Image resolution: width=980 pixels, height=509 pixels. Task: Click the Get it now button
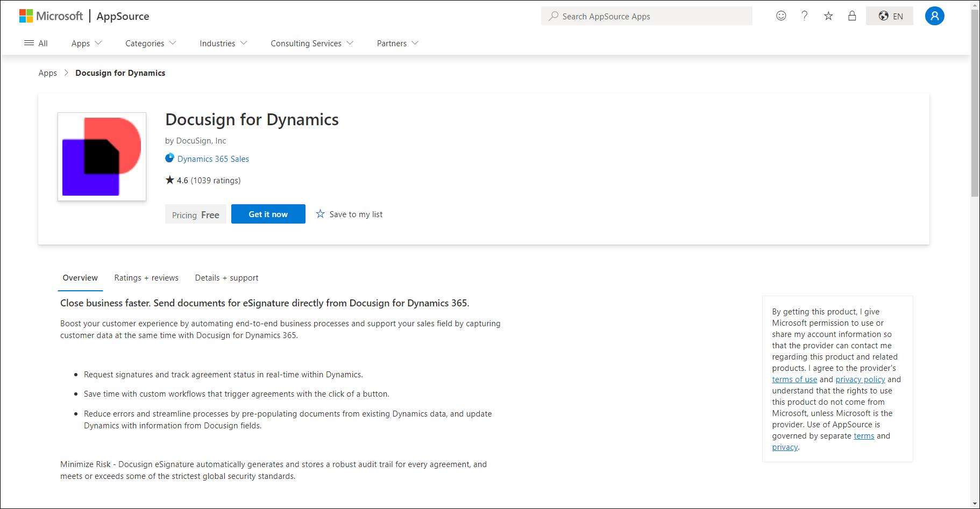[x=268, y=214]
